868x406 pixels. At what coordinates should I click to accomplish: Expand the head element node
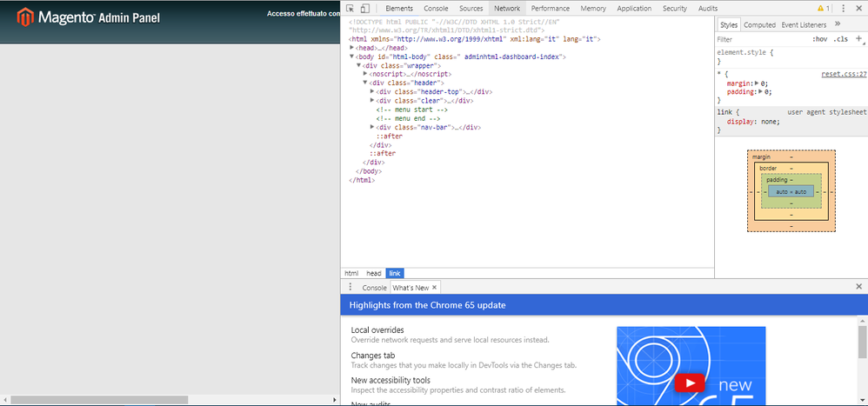pyautogui.click(x=352, y=48)
